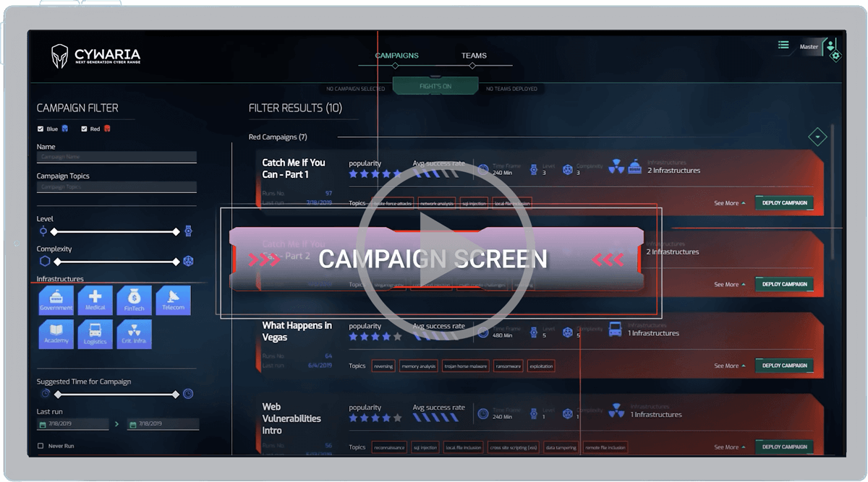
Task: Click the ransomware topic tag
Action: point(509,366)
